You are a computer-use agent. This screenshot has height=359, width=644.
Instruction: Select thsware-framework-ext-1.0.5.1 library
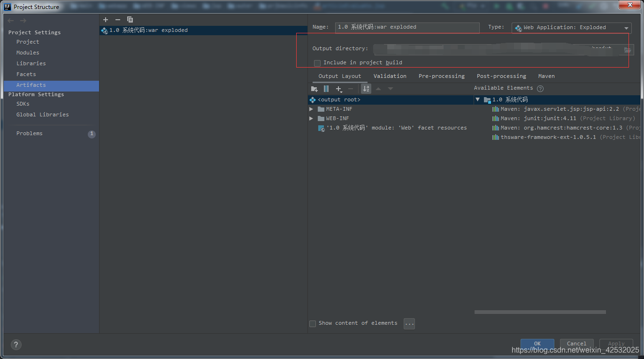coord(566,137)
